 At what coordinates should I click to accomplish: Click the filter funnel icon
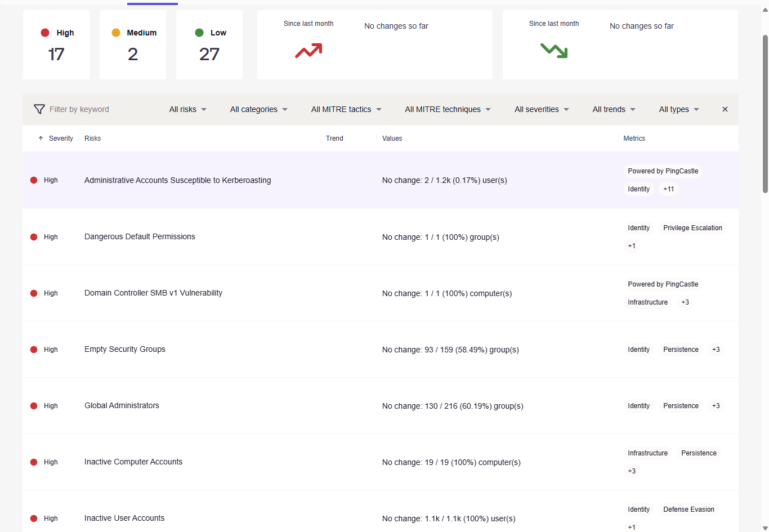(39, 109)
